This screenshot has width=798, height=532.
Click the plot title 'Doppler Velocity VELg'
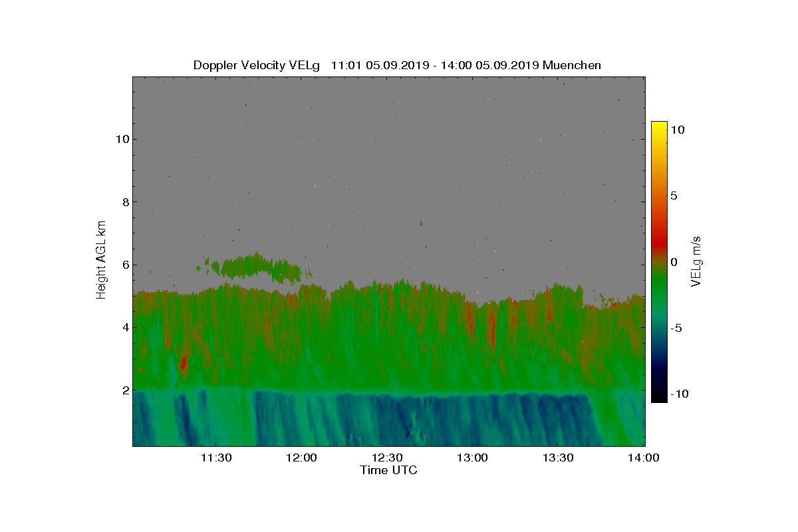coord(258,65)
